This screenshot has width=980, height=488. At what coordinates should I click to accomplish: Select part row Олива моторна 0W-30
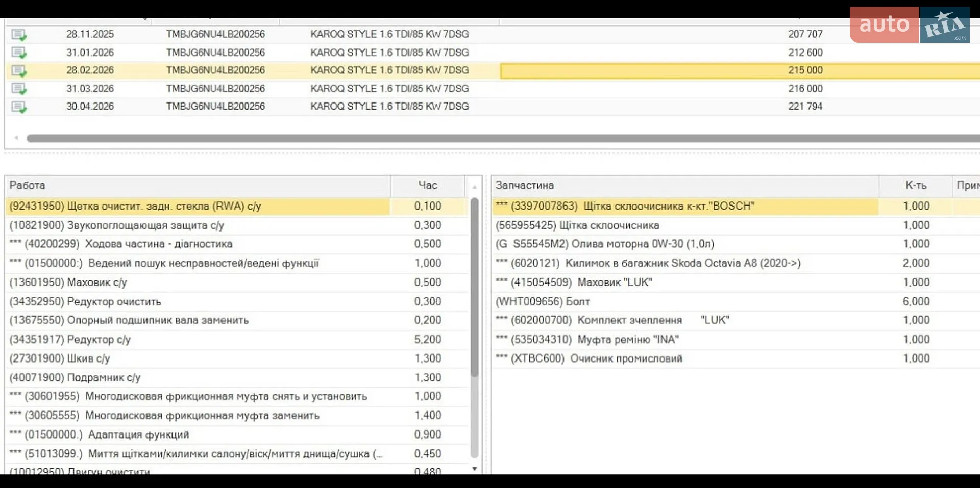click(736, 244)
